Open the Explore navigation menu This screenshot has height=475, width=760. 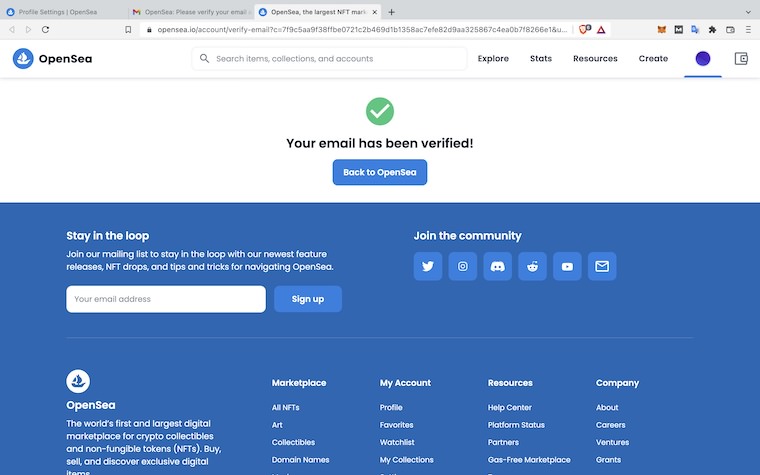(x=493, y=59)
